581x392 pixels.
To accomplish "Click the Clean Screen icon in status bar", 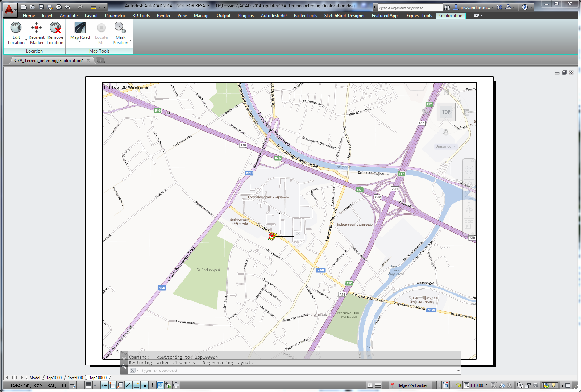I will point(568,385).
